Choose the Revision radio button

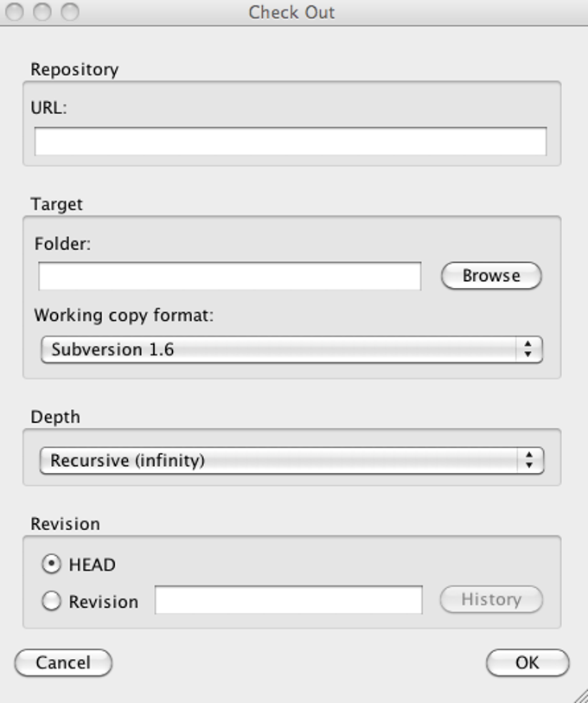coord(52,601)
